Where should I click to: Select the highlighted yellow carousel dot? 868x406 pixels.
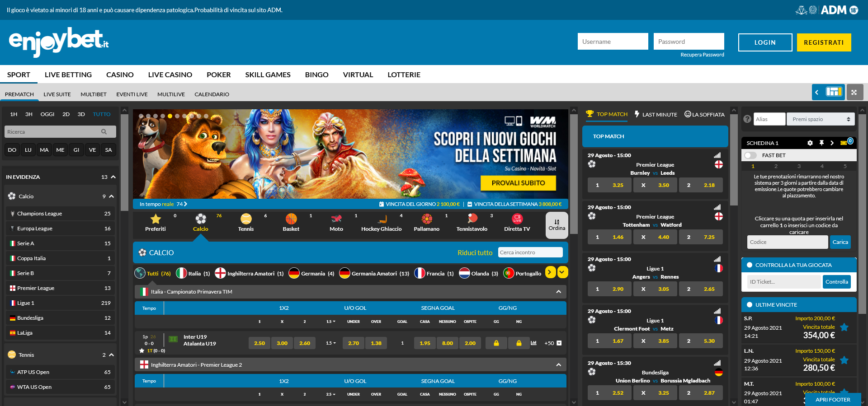[x=170, y=116]
